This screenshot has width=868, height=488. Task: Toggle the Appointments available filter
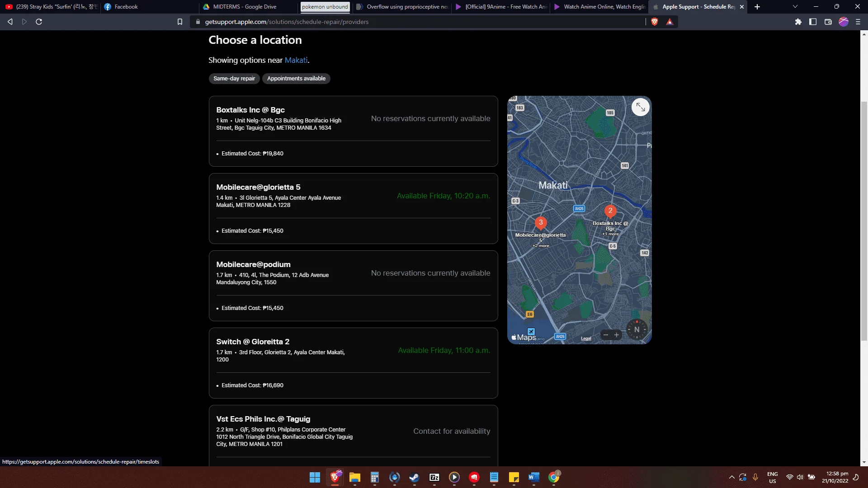(x=296, y=79)
